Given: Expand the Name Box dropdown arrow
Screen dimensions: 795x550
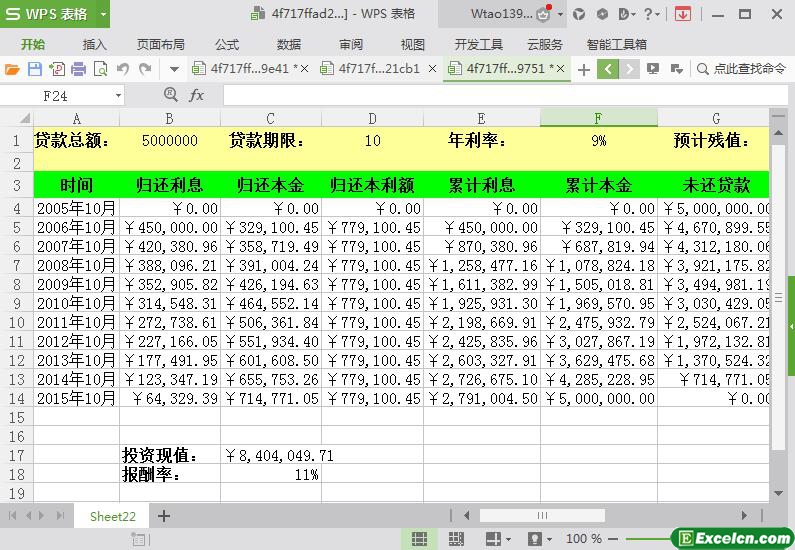Looking at the screenshot, I should click(x=118, y=95).
